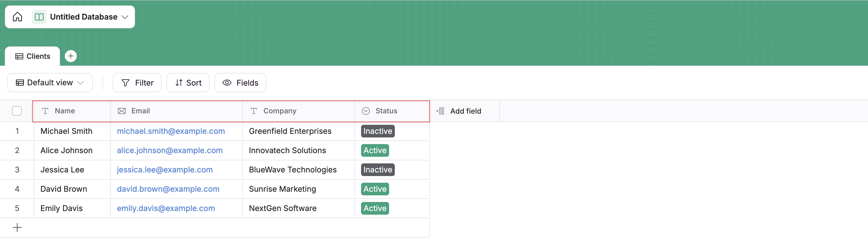Image resolution: width=868 pixels, height=249 pixels.
Task: Select row number 1
Action: point(17,131)
